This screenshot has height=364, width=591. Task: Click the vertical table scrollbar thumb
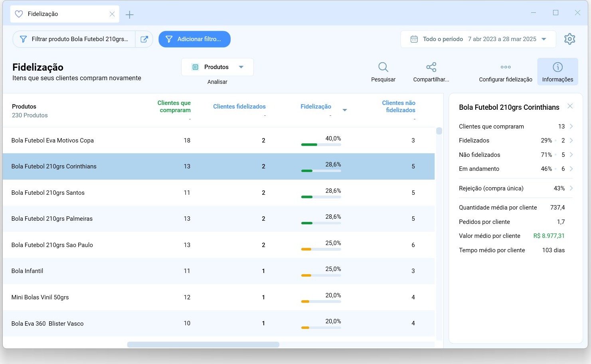[x=439, y=131]
